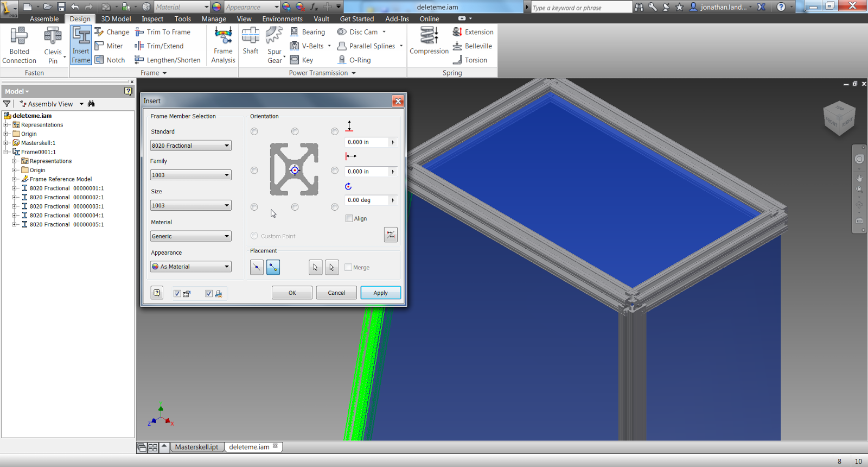Click the Undo arrow in quick access toolbar
This screenshot has height=467, width=868.
click(75, 7)
